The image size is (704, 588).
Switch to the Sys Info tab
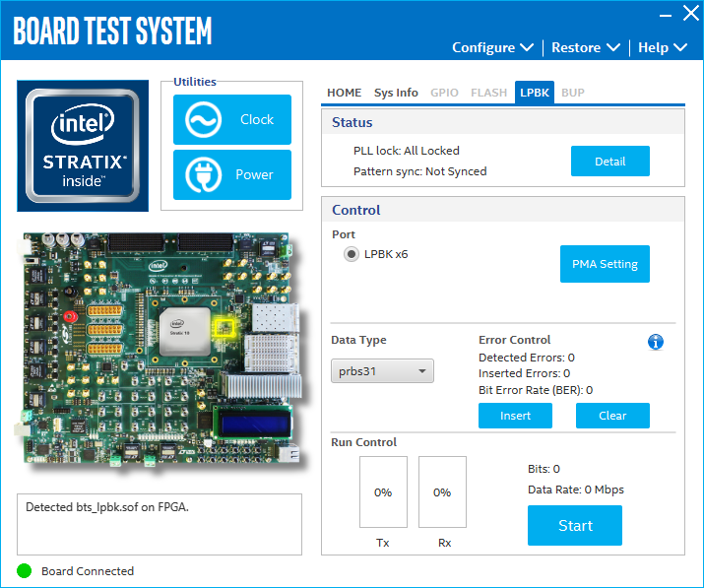pos(396,93)
